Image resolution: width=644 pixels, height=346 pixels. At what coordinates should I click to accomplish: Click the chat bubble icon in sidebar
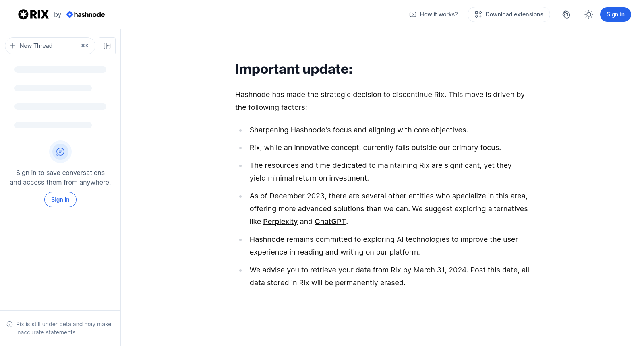(60, 152)
